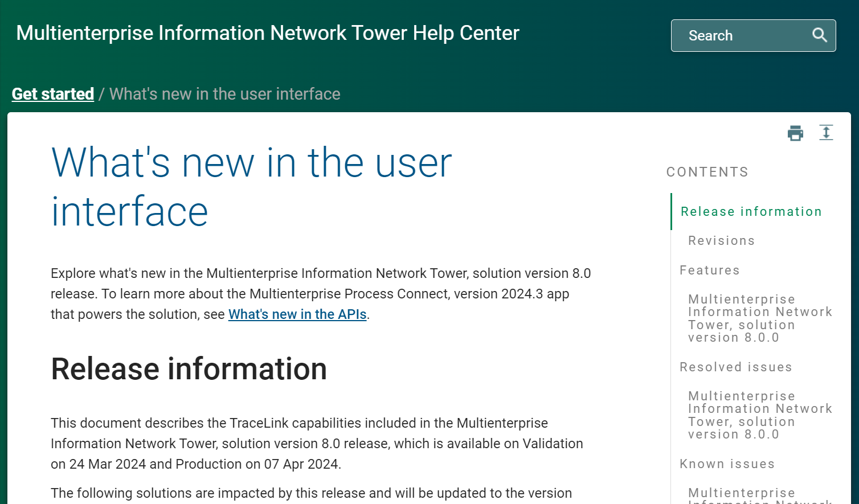Click the What's new in the user interface title

251,187
